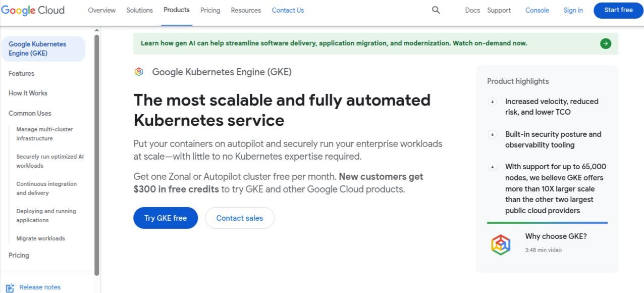
Task: Click the Google Cloud logo
Action: pyautogui.click(x=33, y=10)
